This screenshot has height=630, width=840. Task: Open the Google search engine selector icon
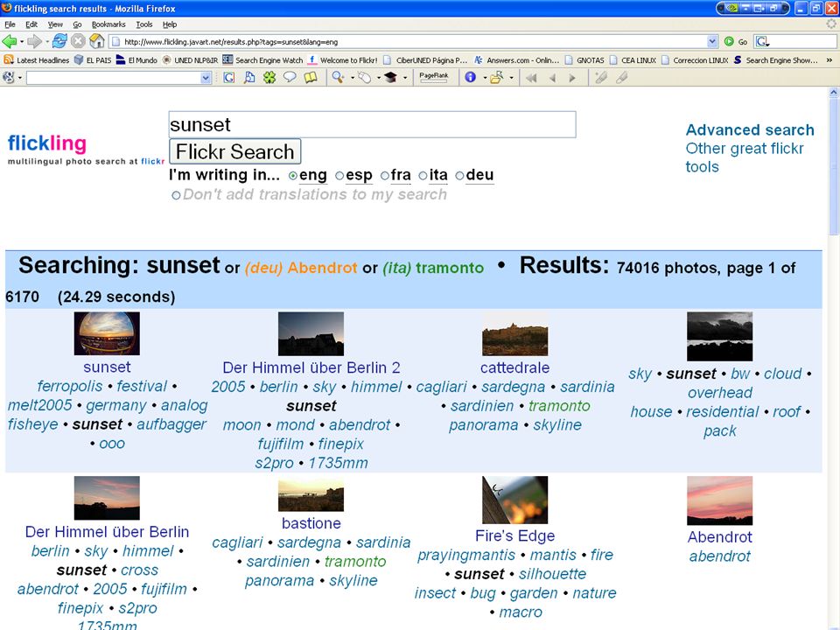tap(762, 41)
